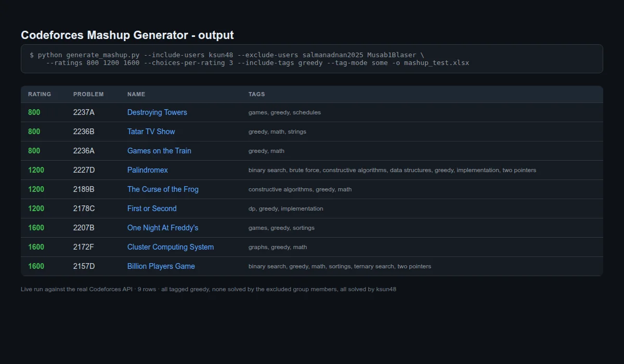The height and width of the screenshot is (364, 624).
Task: Select problem ID 2172F
Action: tap(84, 247)
